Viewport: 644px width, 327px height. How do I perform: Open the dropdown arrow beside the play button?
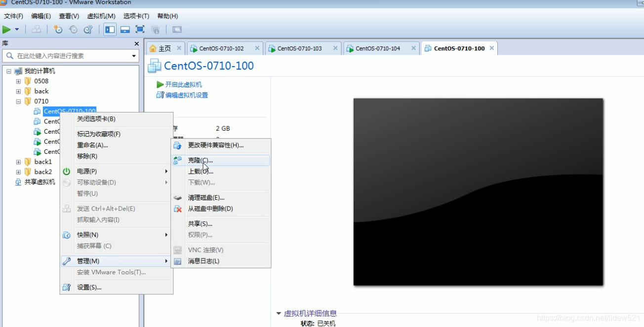(17, 30)
